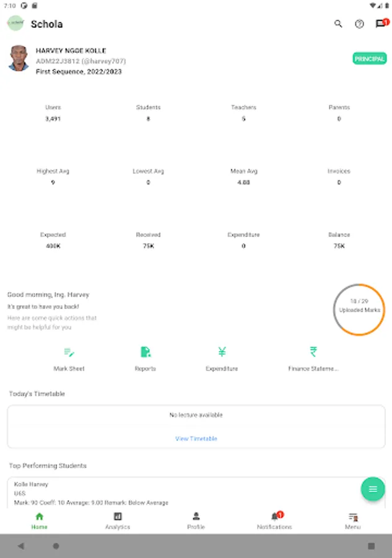Tap the Uploaded Marks progress circle
392x558 pixels.
359,309
